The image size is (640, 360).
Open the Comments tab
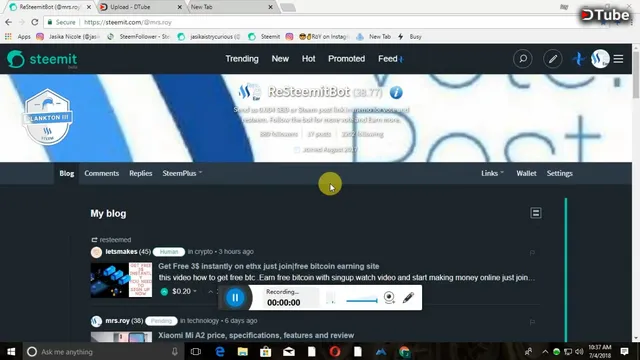(x=102, y=173)
